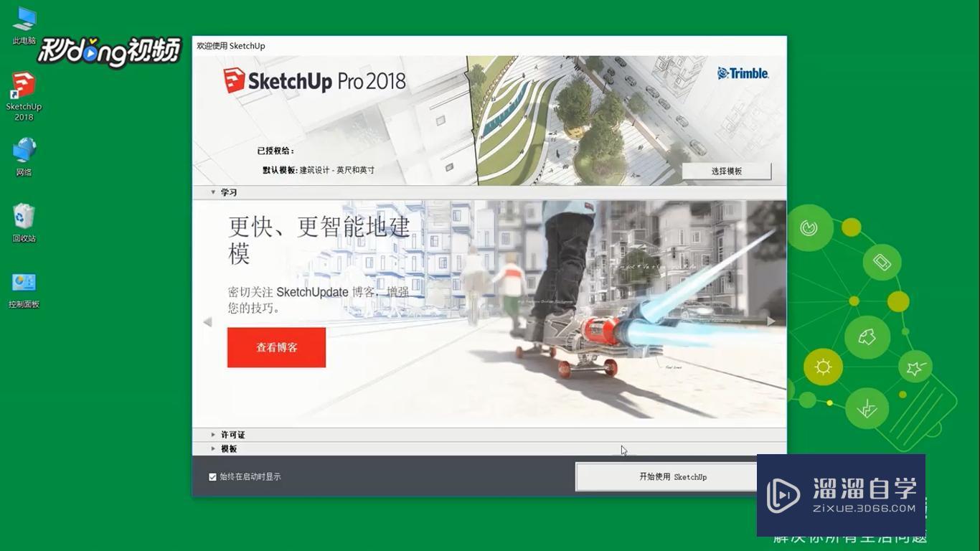Click the skateboard banner image

[489, 309]
